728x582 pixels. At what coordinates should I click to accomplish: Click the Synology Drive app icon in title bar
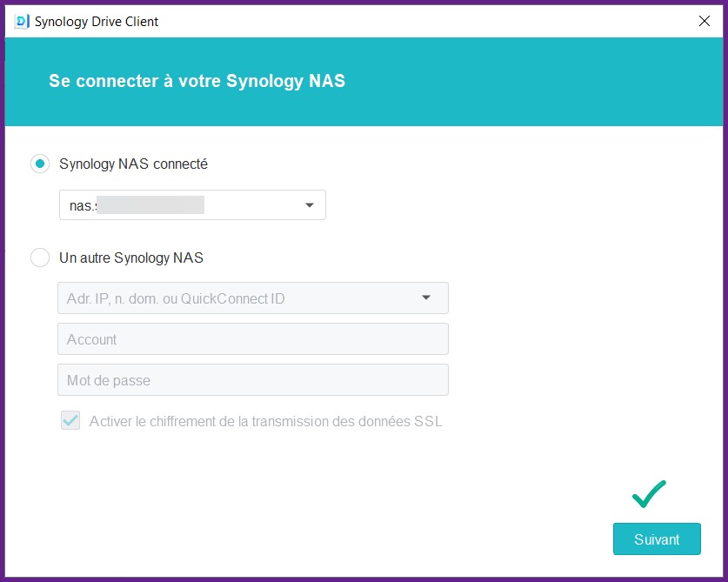pos(22,21)
